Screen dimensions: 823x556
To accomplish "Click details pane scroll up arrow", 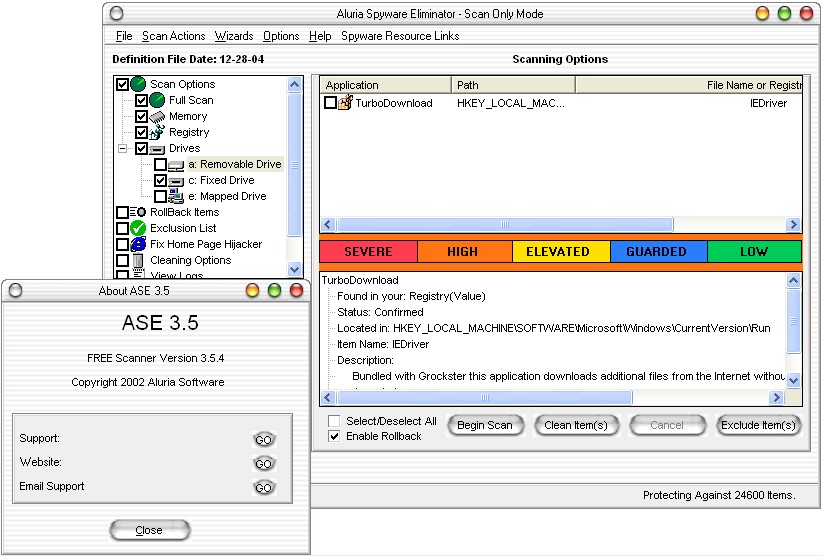I will tap(794, 280).
